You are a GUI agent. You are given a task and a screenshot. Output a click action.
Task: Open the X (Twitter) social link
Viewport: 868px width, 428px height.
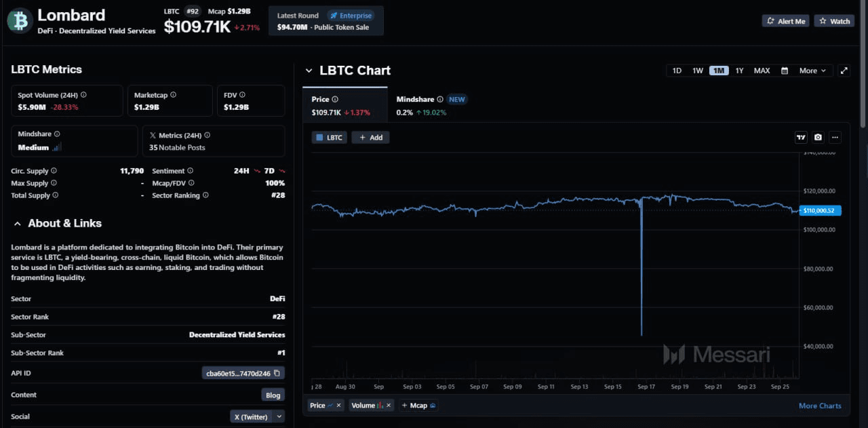tap(251, 416)
